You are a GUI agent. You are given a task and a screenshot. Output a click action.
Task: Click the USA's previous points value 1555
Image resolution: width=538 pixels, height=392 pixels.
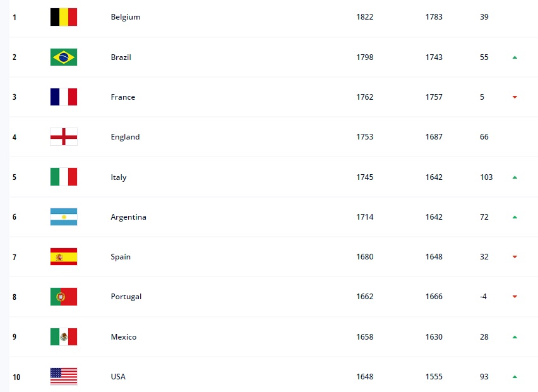434,377
